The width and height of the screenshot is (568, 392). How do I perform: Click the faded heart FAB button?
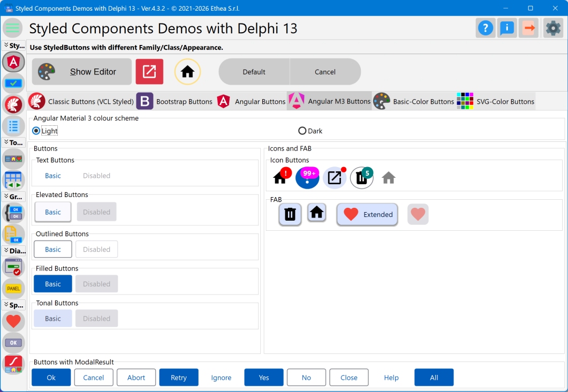click(418, 214)
